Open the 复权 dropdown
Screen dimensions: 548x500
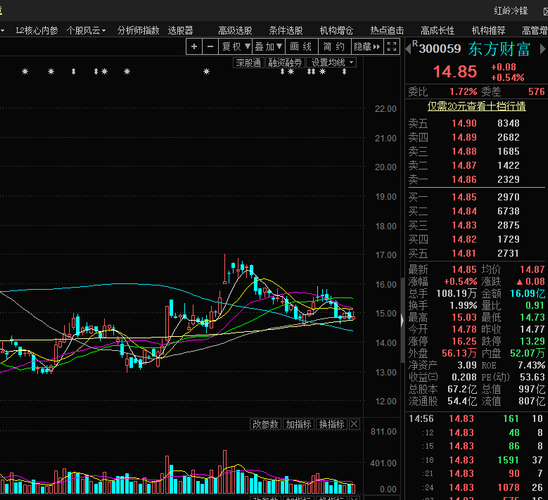(x=236, y=46)
